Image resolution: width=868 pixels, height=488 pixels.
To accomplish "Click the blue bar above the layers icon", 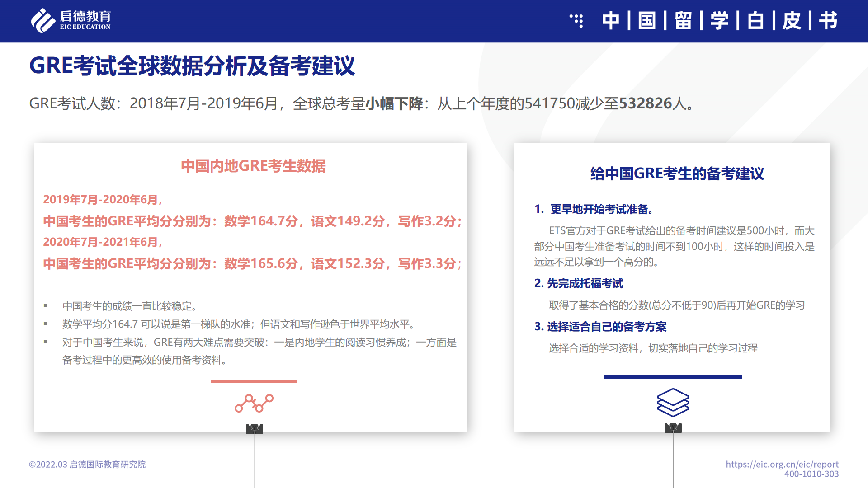I will [x=673, y=376].
